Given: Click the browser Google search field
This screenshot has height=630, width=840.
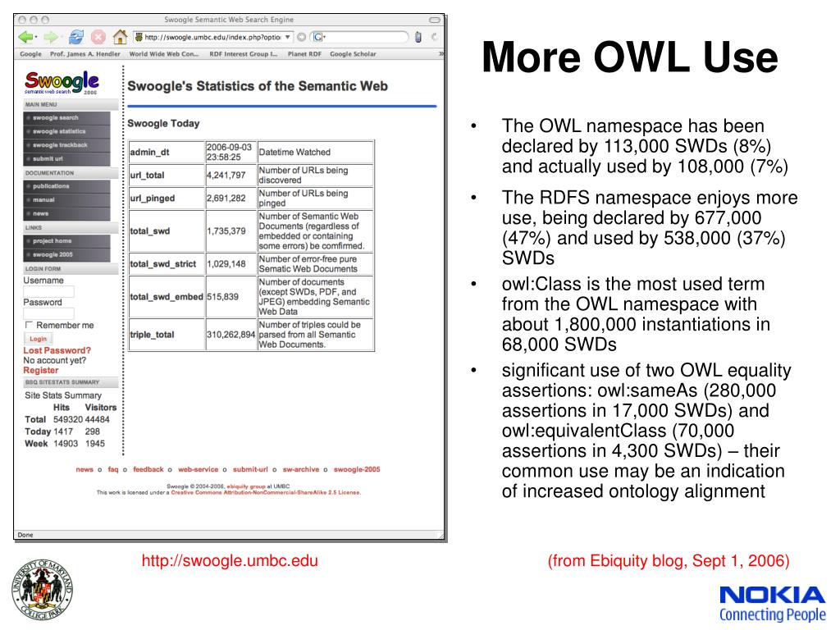Looking at the screenshot, I should pos(359,37).
